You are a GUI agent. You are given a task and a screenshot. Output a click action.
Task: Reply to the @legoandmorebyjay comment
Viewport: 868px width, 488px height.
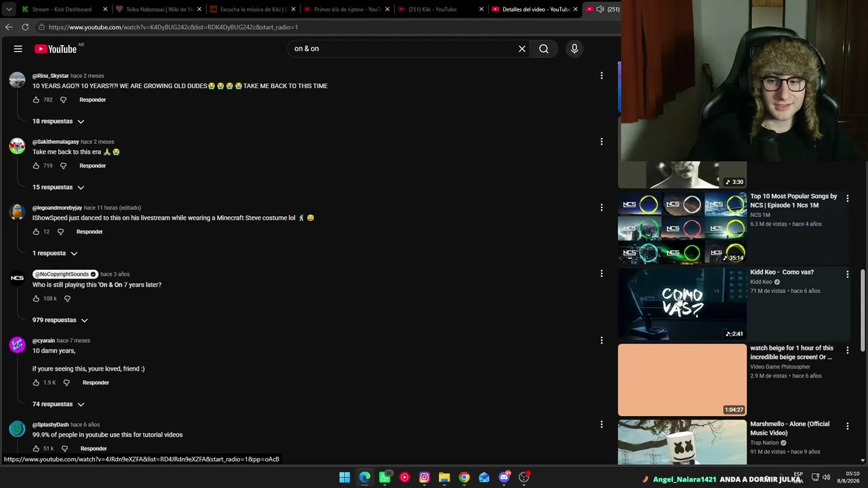tap(90, 232)
